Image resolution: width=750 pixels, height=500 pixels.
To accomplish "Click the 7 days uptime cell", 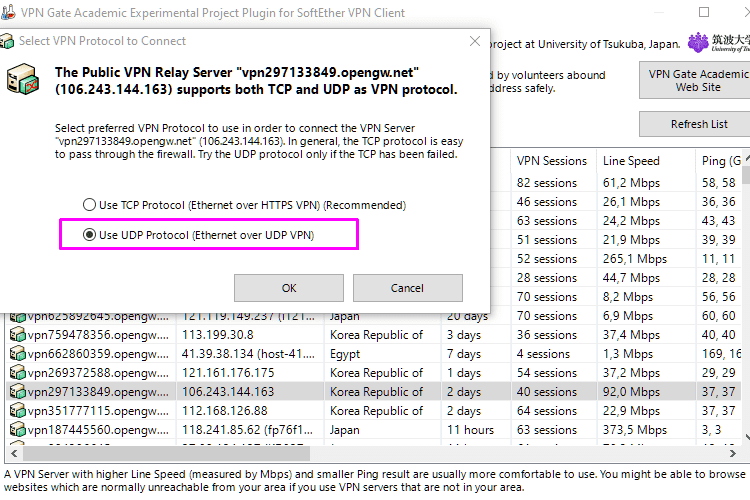I will tap(464, 354).
